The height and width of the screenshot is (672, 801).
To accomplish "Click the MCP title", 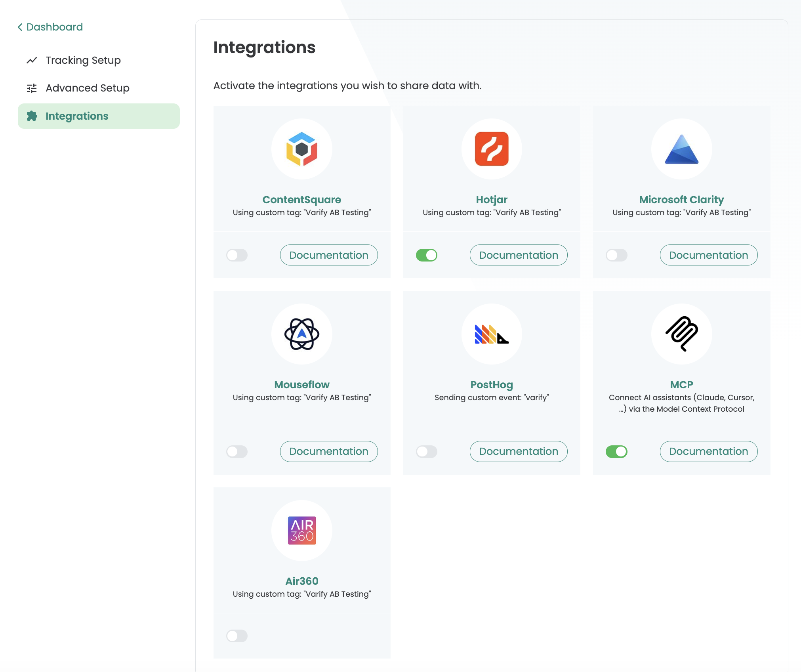I will pyautogui.click(x=681, y=385).
